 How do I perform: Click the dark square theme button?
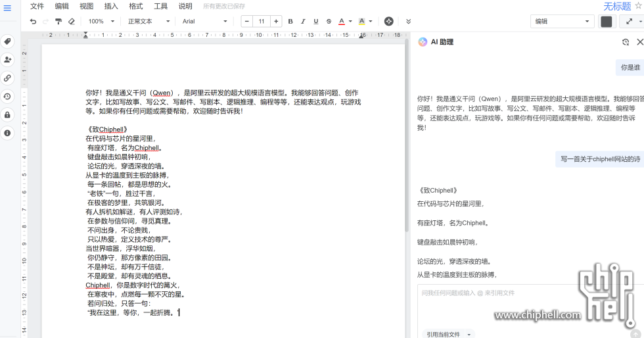tap(606, 22)
